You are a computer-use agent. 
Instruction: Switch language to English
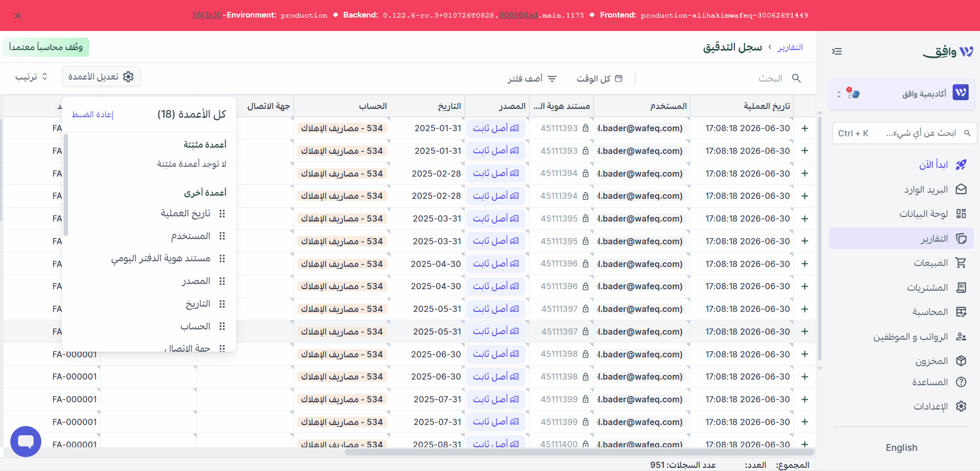click(902, 448)
